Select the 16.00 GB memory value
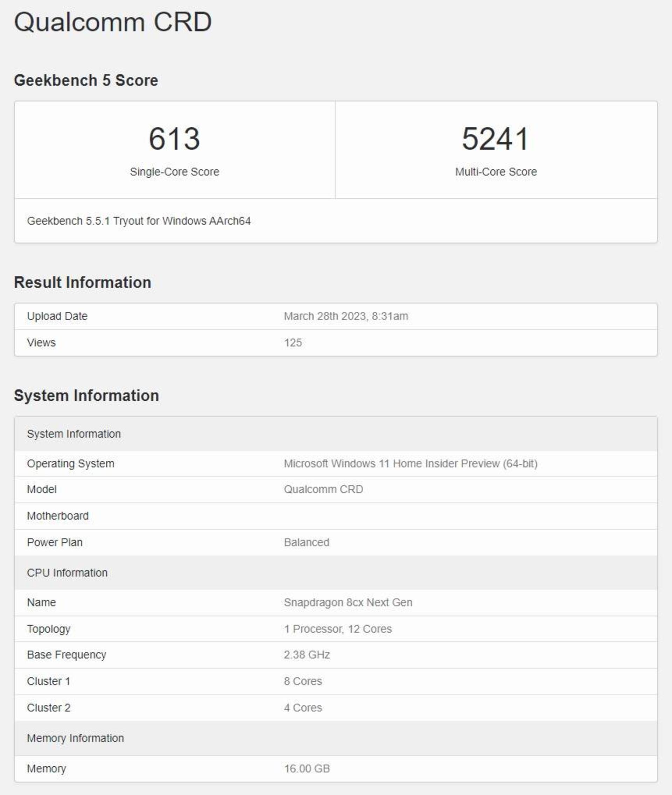 [307, 769]
